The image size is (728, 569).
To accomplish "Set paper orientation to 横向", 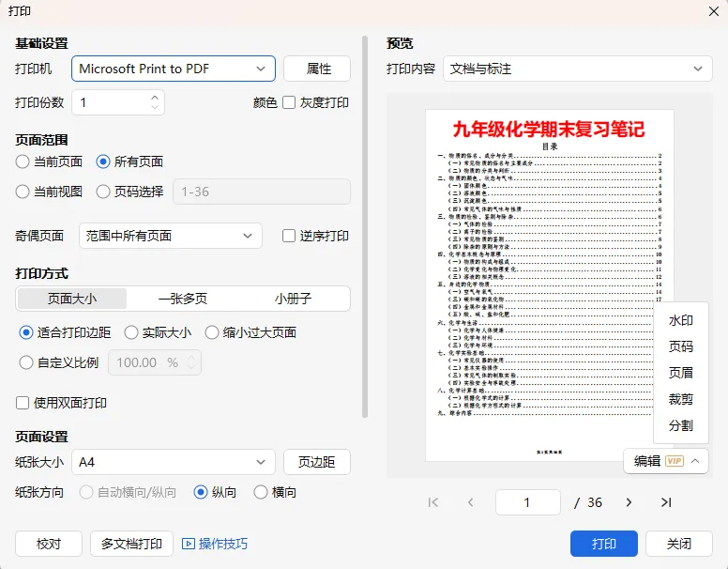I will [261, 492].
